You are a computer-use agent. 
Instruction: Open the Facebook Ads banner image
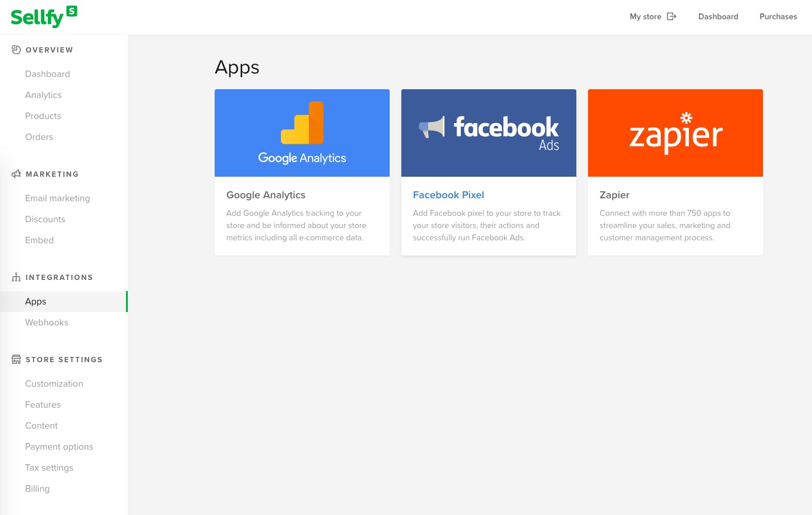[489, 133]
